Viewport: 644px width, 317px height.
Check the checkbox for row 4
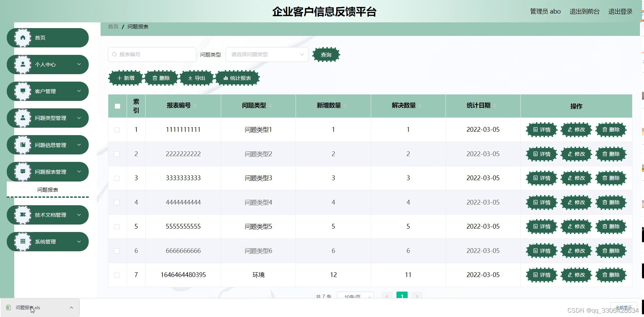[117, 203]
